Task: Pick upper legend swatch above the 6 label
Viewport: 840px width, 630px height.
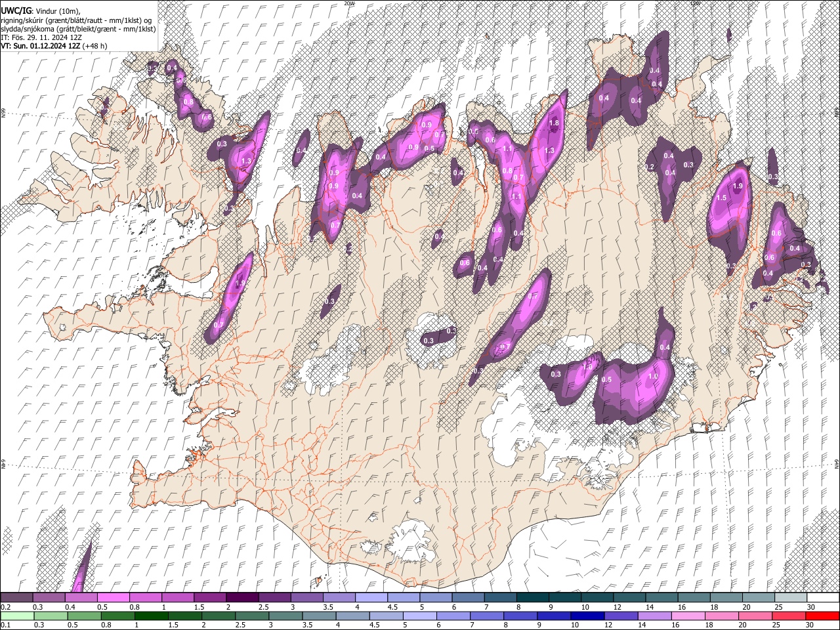Action: point(468,597)
